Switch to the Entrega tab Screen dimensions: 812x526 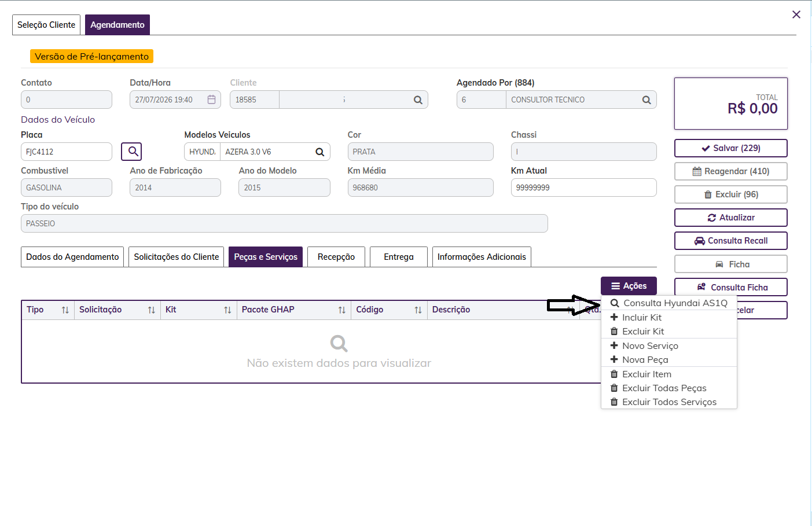pyautogui.click(x=399, y=257)
